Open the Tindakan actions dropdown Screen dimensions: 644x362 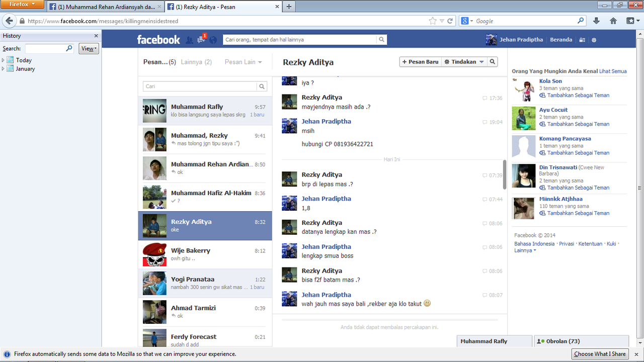[464, 62]
